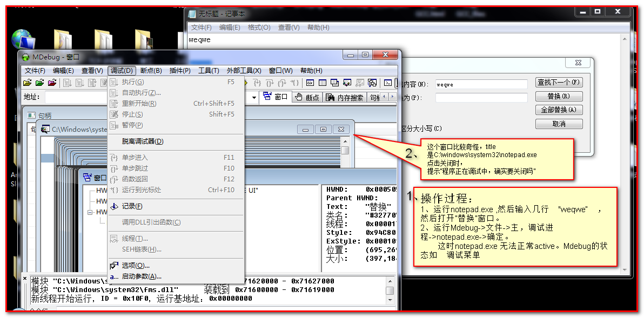The height and width of the screenshot is (318, 644).
Task: Open the 断点(B) menu
Action: 151,71
